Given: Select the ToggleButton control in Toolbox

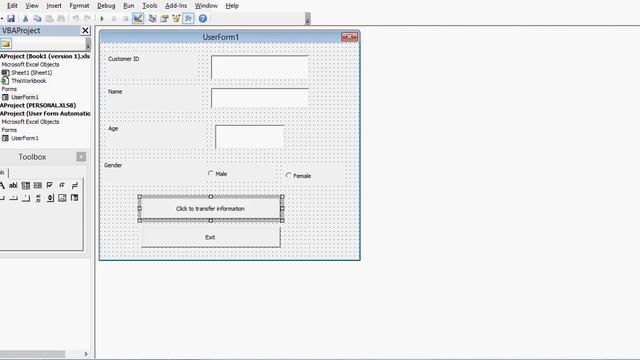Looking at the screenshot, I should (x=74, y=185).
